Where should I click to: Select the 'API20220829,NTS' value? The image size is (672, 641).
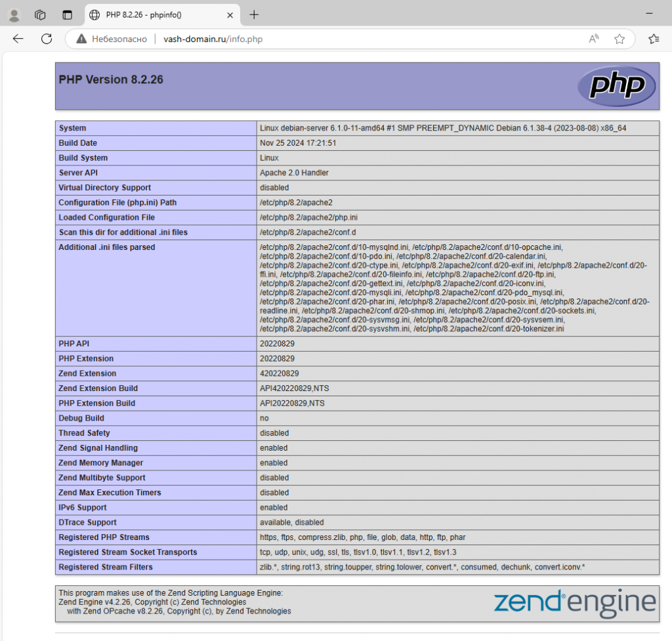coord(292,403)
